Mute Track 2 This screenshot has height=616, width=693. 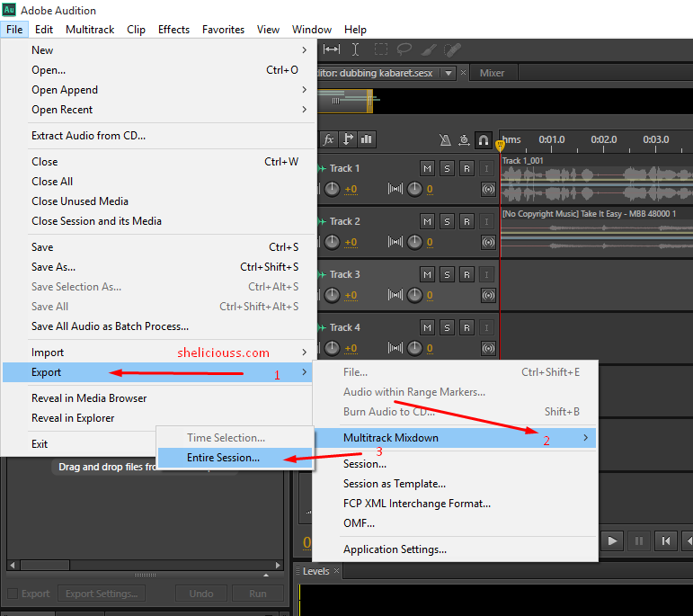tap(427, 221)
